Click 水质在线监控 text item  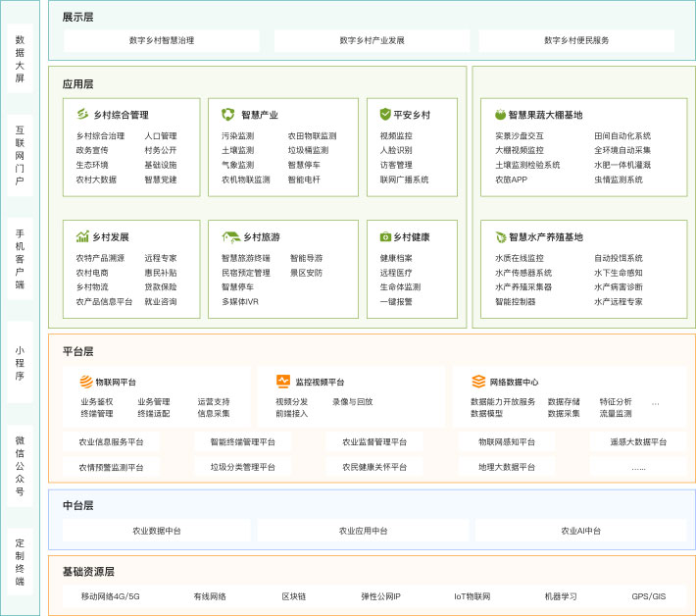(x=520, y=258)
